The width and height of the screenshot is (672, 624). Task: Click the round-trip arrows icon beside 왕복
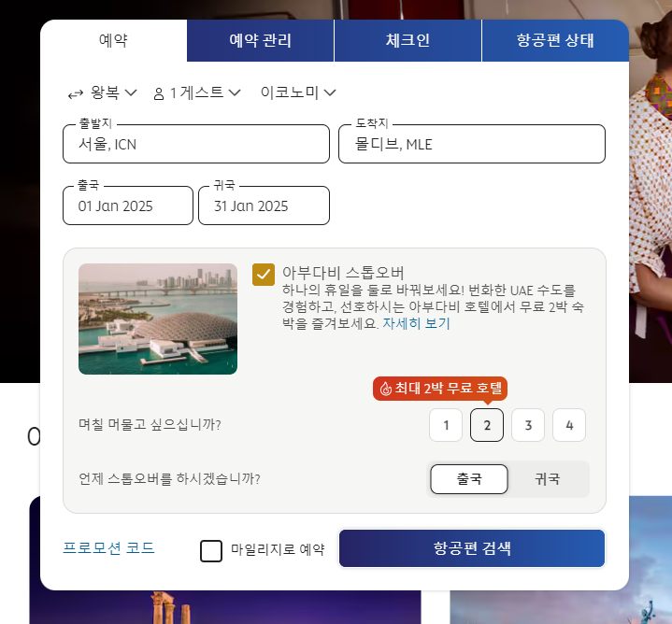[x=76, y=93]
